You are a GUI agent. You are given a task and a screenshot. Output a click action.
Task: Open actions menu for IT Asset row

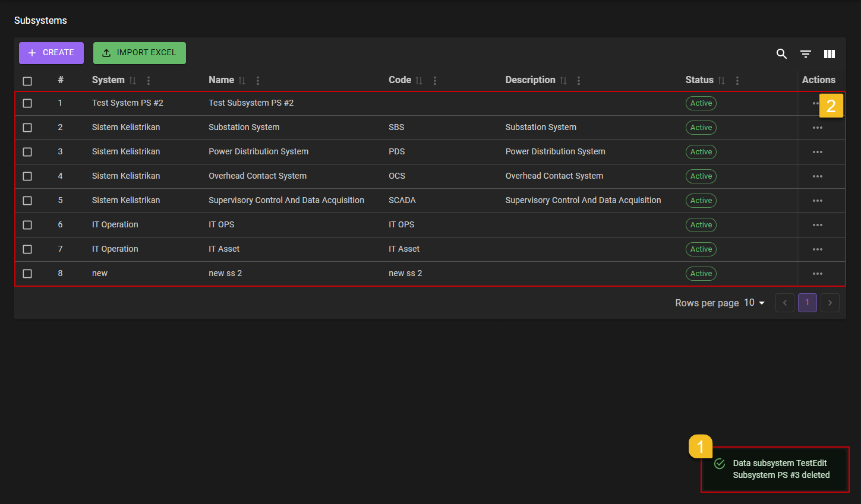click(818, 249)
